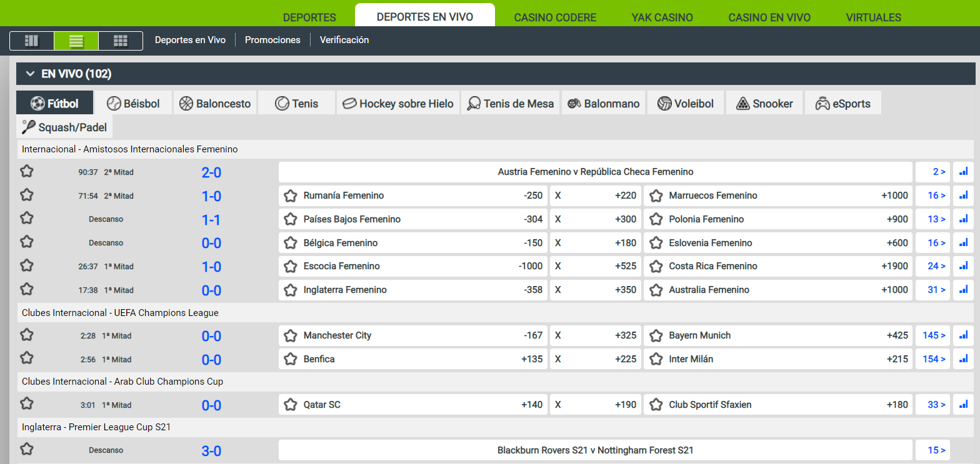Screen dimensions: 980x464
Task: Favorite the Blackburn Rovers S21 match star
Action: (x=26, y=449)
